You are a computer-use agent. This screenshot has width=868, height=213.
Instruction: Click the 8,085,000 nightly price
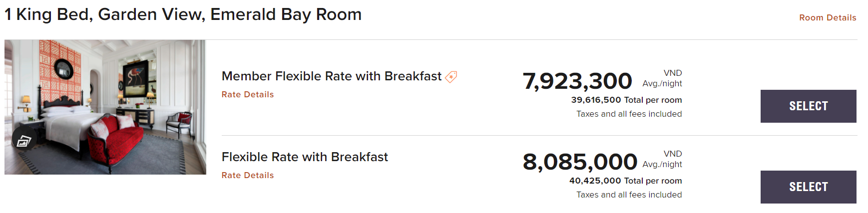click(x=579, y=162)
